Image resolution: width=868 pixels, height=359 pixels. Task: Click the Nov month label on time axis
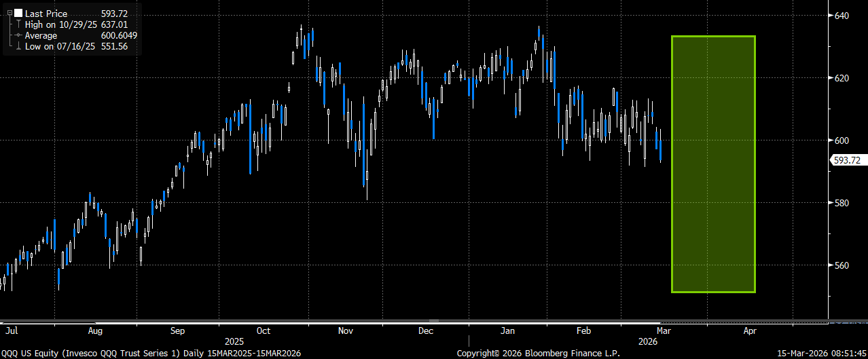(x=346, y=331)
